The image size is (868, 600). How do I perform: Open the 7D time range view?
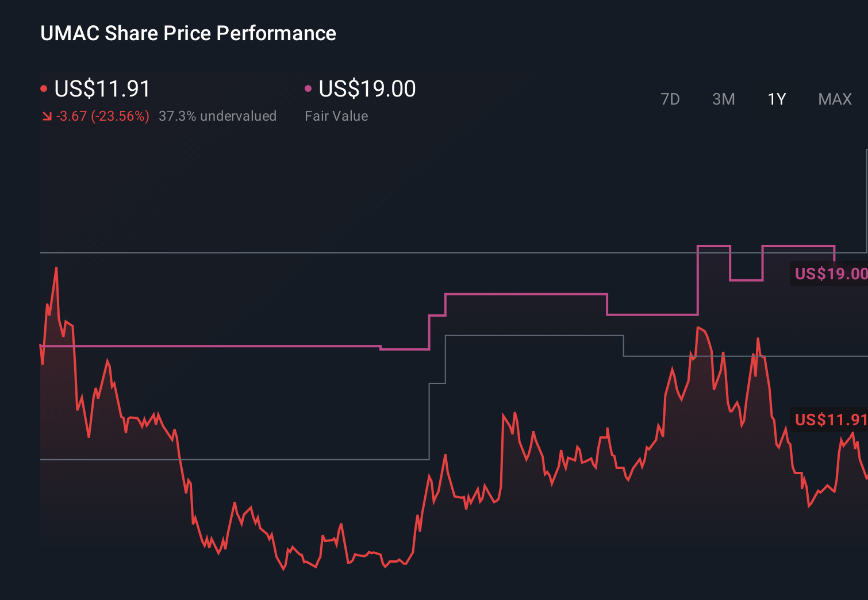point(670,99)
